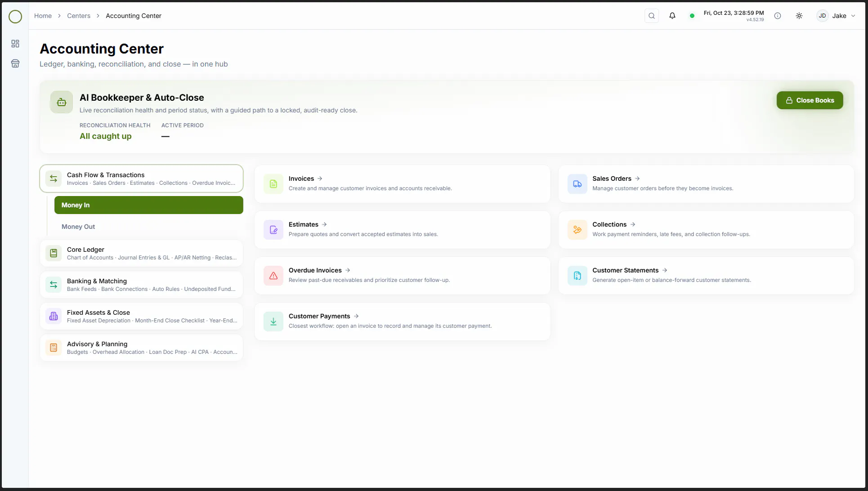Click the Overdue Invoices warning triangle icon
The image size is (868, 491).
(x=273, y=276)
